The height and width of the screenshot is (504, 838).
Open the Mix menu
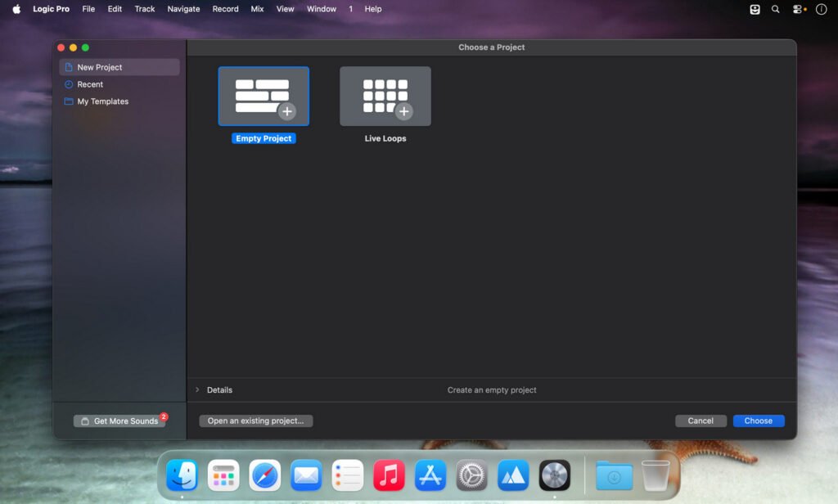pos(257,9)
